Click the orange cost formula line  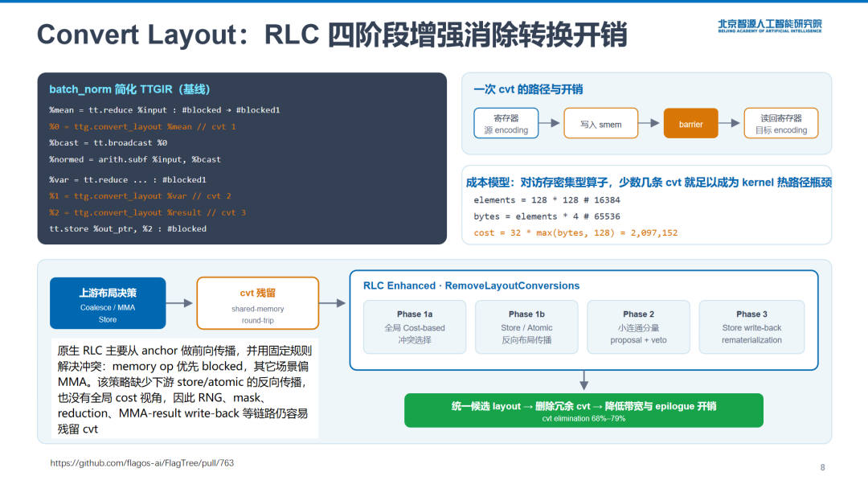tap(575, 233)
